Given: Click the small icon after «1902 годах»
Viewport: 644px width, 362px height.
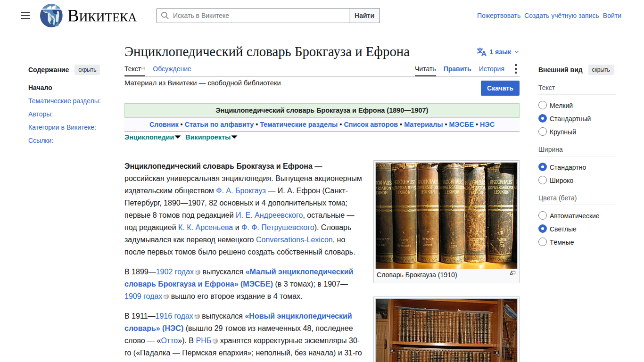Looking at the screenshot, I should pyautogui.click(x=198, y=272).
